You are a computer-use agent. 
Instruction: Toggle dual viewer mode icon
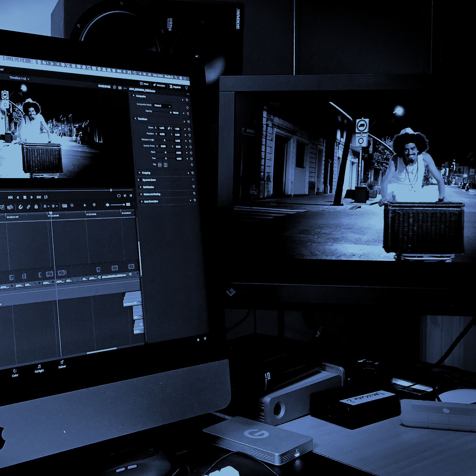click(120, 88)
